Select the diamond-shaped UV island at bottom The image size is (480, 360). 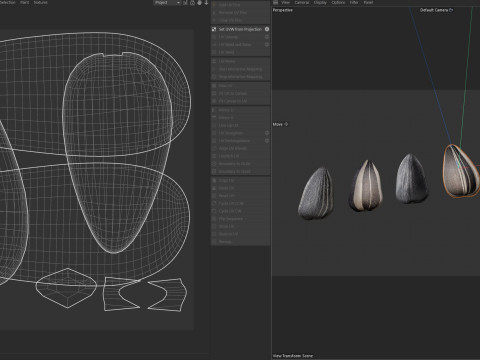click(x=66, y=288)
